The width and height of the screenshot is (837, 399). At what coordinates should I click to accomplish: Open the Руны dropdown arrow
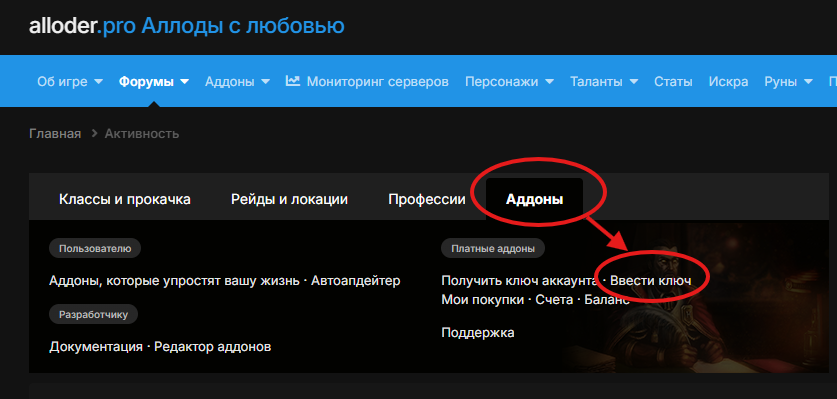[808, 82]
